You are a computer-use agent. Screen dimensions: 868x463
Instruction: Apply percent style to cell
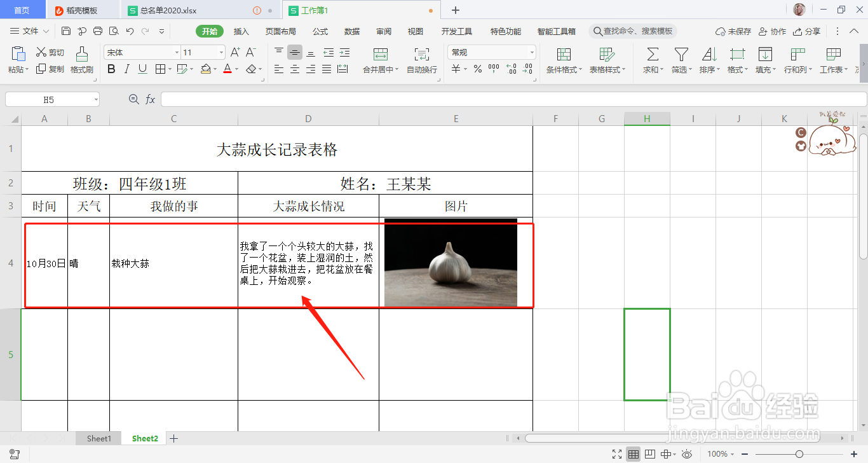point(478,69)
